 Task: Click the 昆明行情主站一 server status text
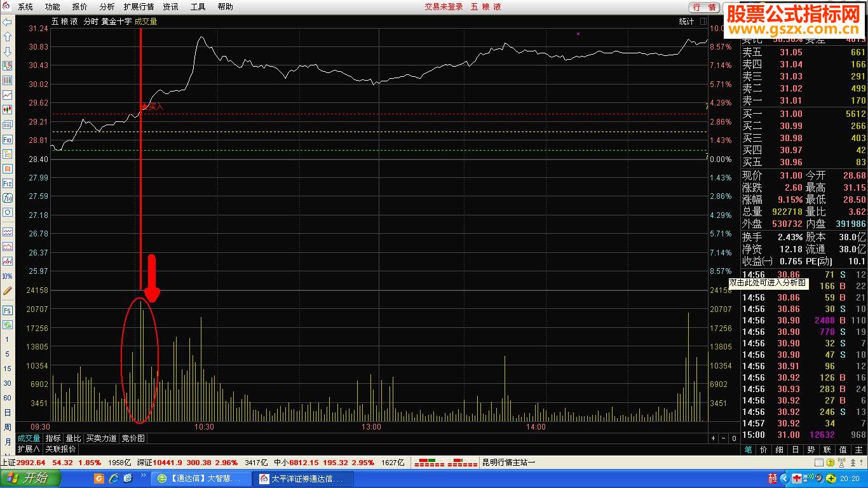(508, 463)
